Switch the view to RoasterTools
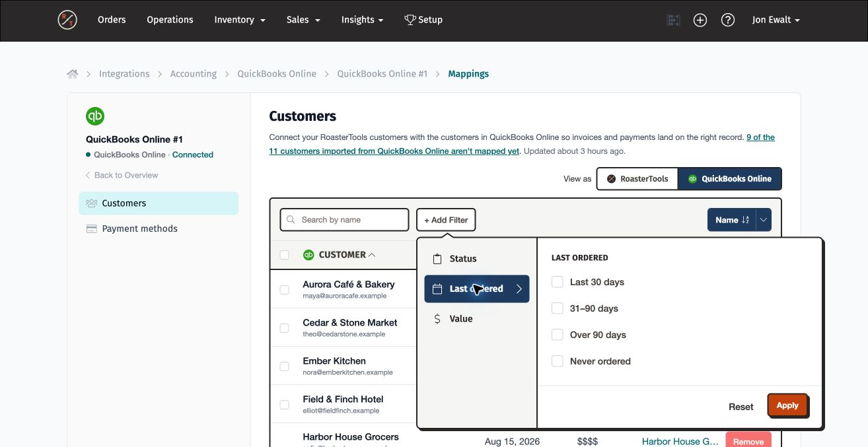This screenshot has width=868, height=447. pyautogui.click(x=637, y=179)
